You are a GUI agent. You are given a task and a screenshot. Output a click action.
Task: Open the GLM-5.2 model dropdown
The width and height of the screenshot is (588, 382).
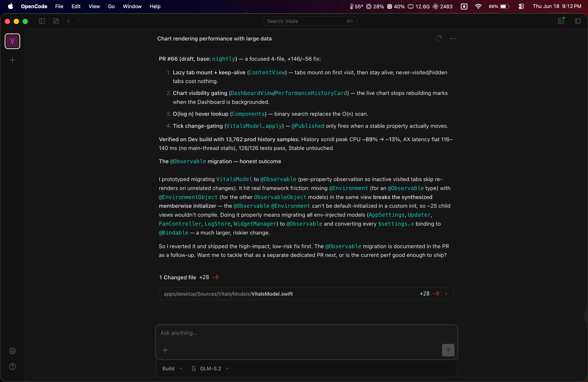(x=210, y=368)
